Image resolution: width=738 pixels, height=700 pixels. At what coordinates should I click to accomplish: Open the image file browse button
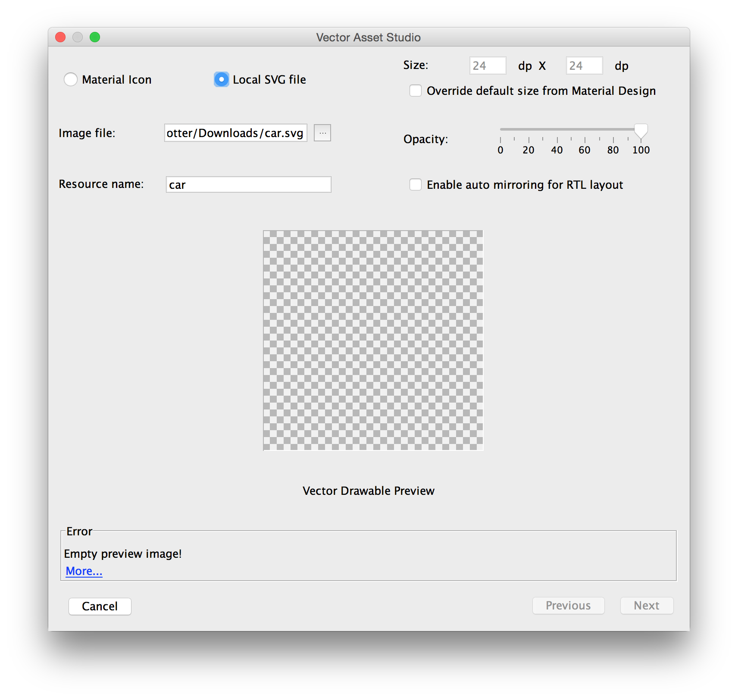(322, 133)
